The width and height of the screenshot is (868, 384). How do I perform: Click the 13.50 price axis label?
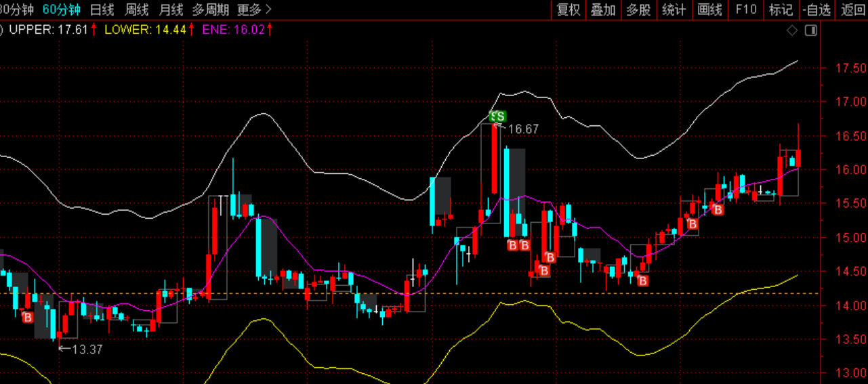850,339
